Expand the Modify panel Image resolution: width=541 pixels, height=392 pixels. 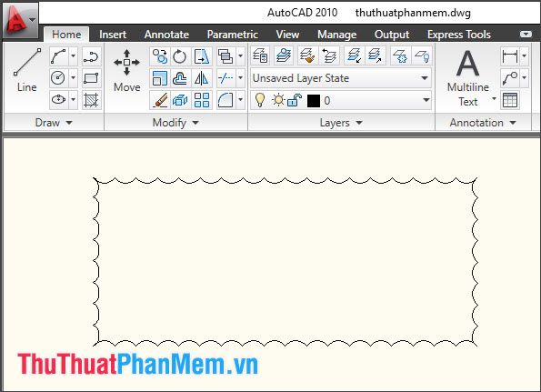(175, 123)
